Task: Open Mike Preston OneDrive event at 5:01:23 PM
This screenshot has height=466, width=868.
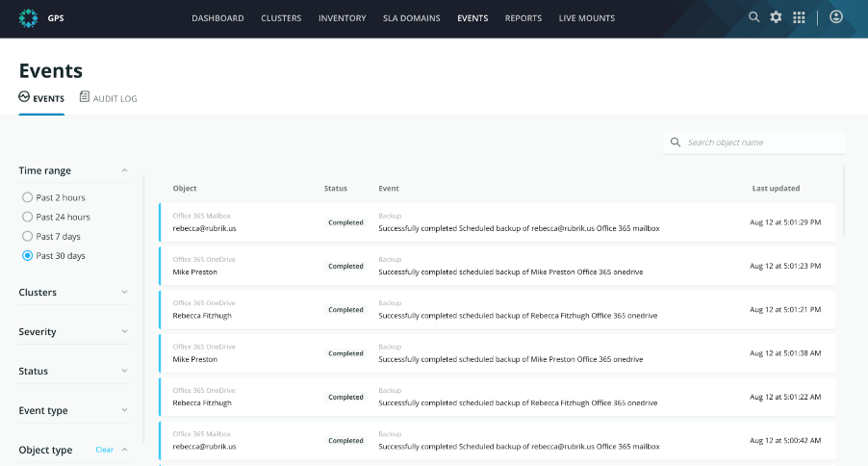Action: pyautogui.click(x=498, y=266)
